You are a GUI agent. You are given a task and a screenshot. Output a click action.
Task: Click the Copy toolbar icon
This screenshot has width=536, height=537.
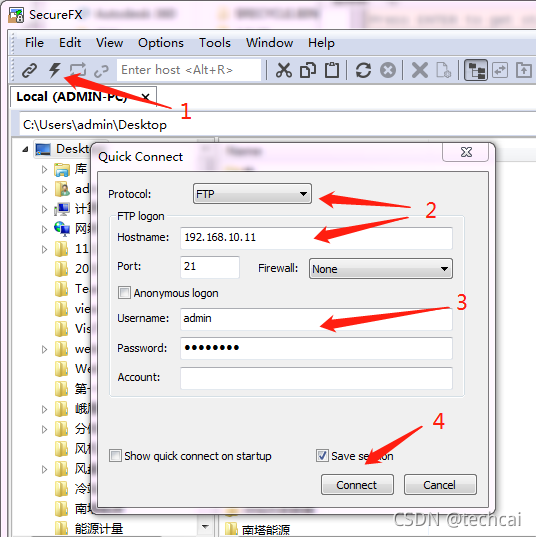pos(308,70)
